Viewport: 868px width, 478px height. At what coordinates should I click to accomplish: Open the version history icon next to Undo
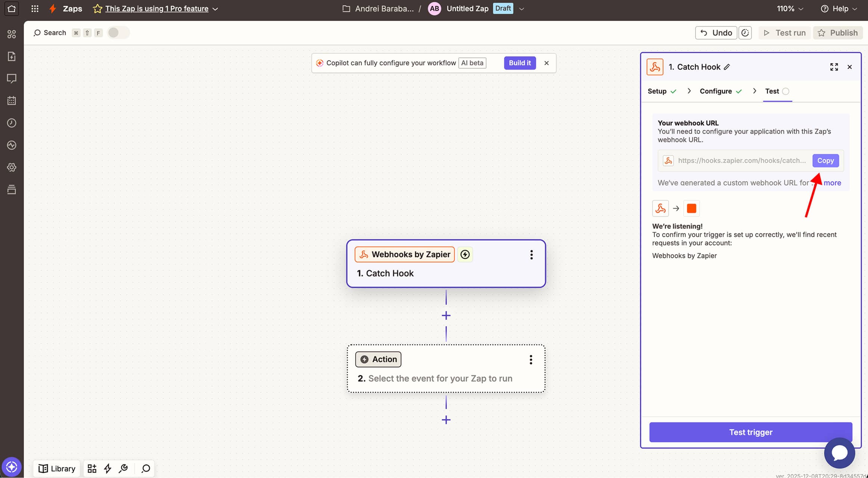pos(745,32)
